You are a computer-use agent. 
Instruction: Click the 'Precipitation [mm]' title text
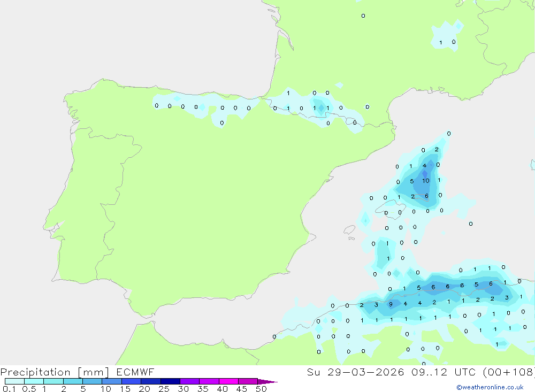[55, 372]
